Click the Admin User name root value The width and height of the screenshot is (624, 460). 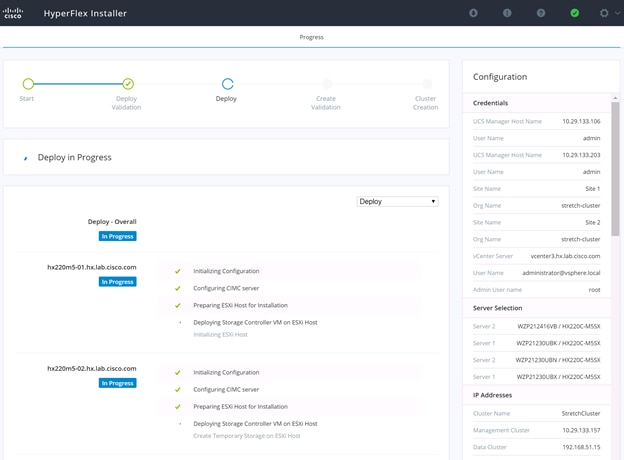pos(594,290)
